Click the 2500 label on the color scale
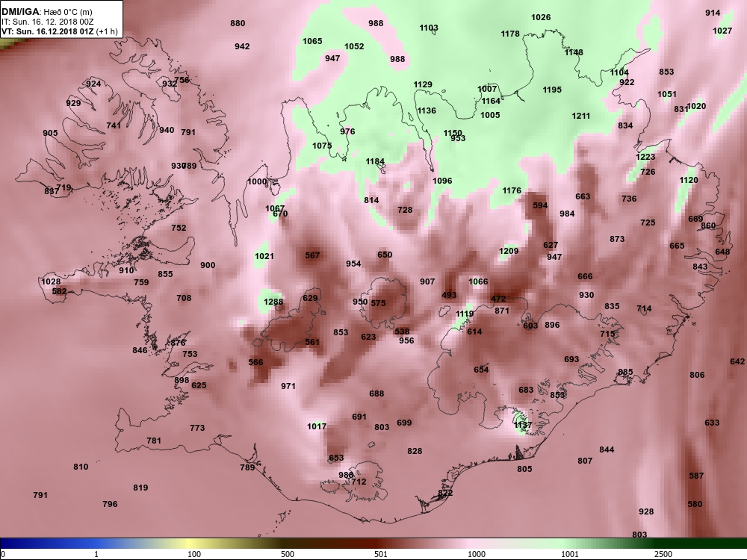 (663, 554)
